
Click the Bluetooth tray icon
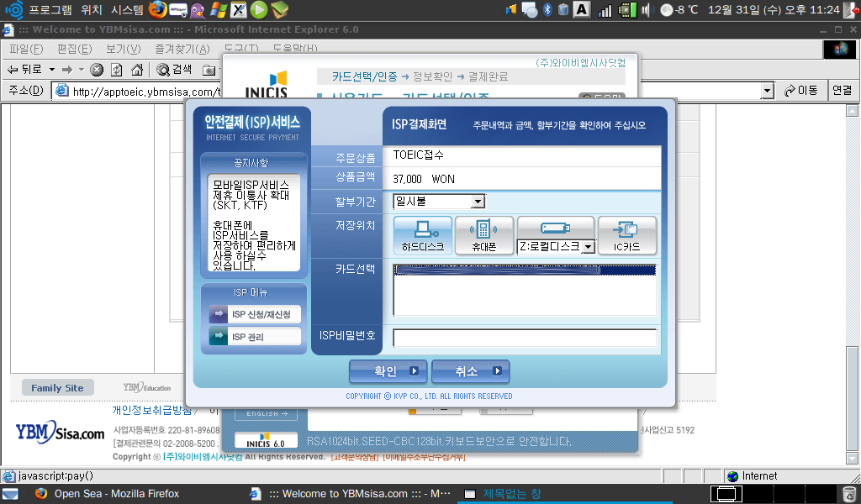point(547,9)
